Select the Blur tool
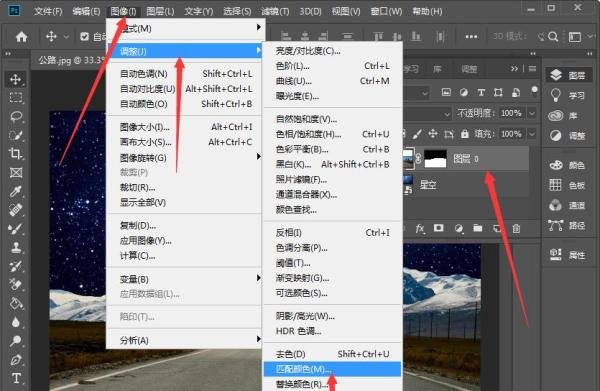Screen dimensions: 600x391 [x=16, y=322]
